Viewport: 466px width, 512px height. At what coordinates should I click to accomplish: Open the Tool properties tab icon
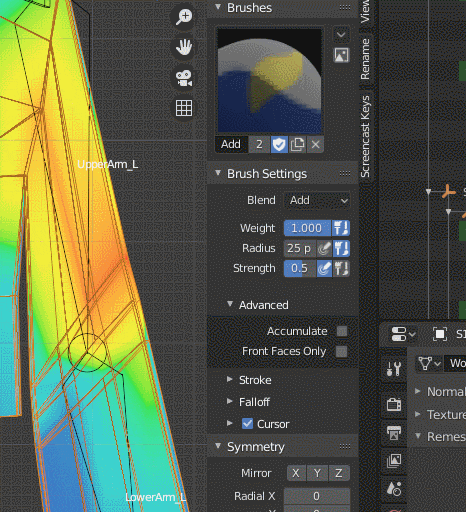pyautogui.click(x=394, y=369)
